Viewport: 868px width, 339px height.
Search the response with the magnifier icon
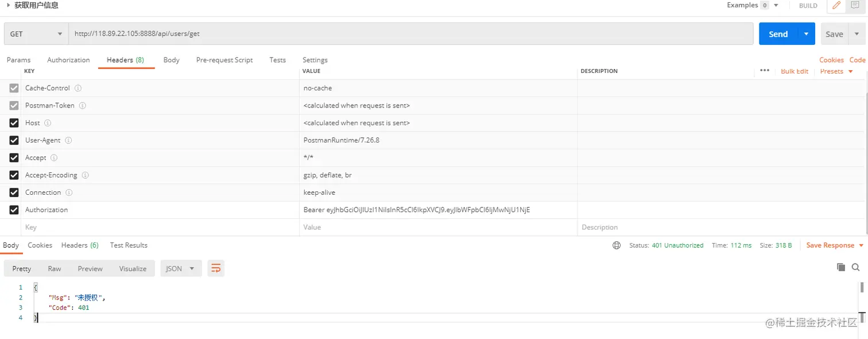pos(855,267)
